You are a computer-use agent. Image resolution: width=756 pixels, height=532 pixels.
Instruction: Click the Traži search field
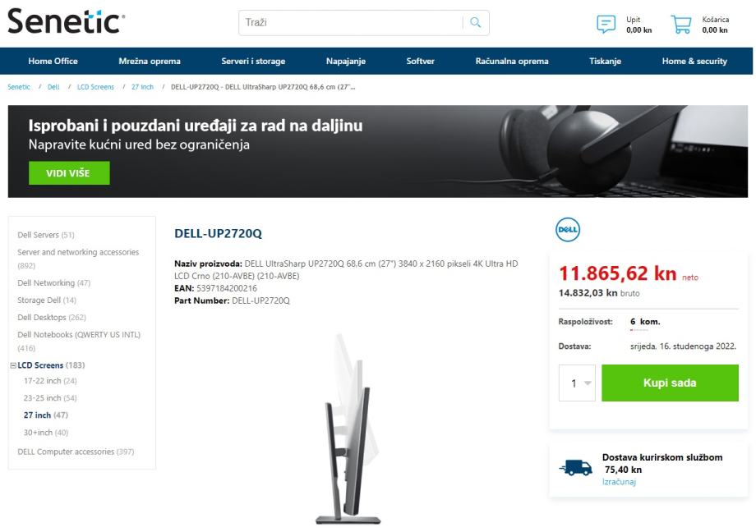352,23
